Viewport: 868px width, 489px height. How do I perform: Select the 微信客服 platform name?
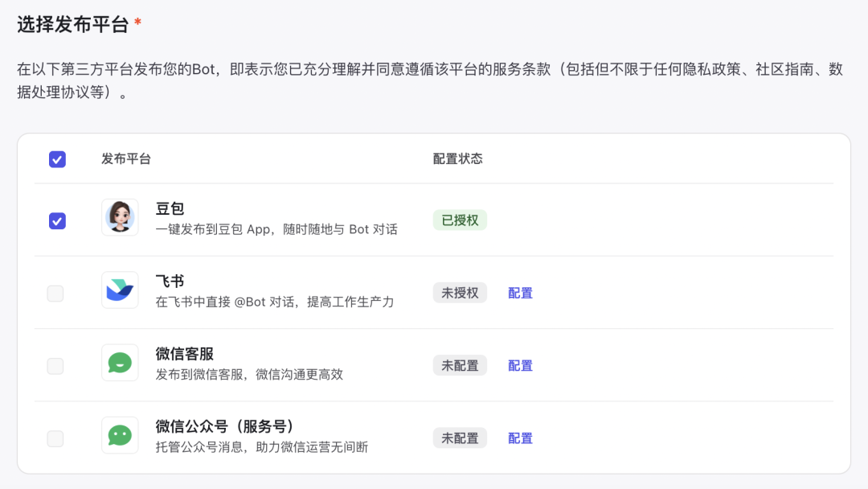[x=184, y=353]
